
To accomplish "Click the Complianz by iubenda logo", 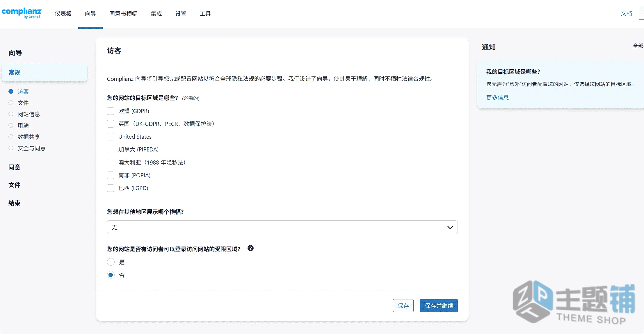I will point(22,13).
